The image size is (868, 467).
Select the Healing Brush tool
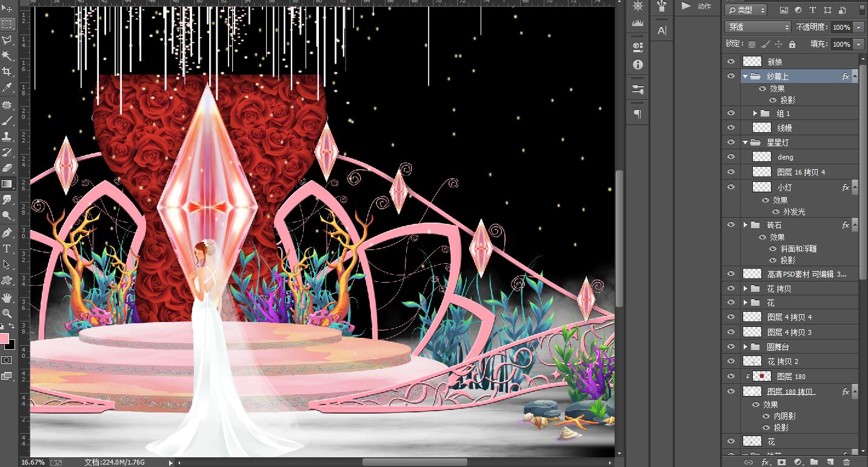pos(7,105)
